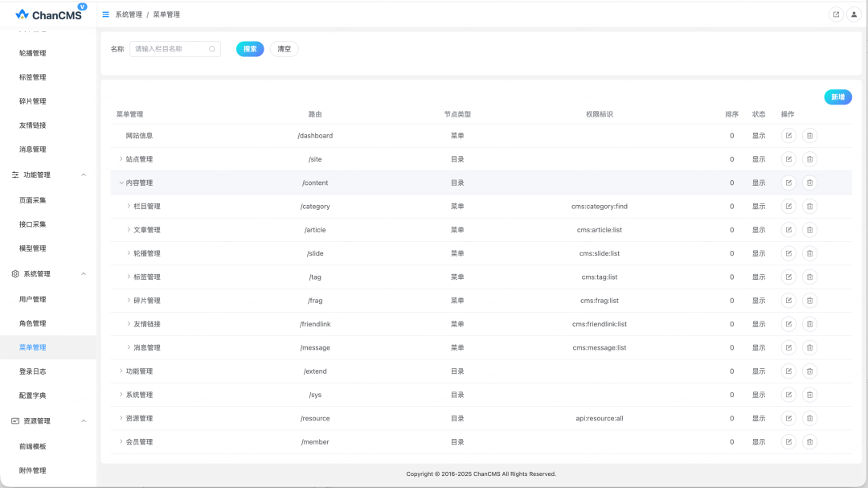This screenshot has width=868, height=488.
Task: Open 登录日志 in the sidebar
Action: 33,371
